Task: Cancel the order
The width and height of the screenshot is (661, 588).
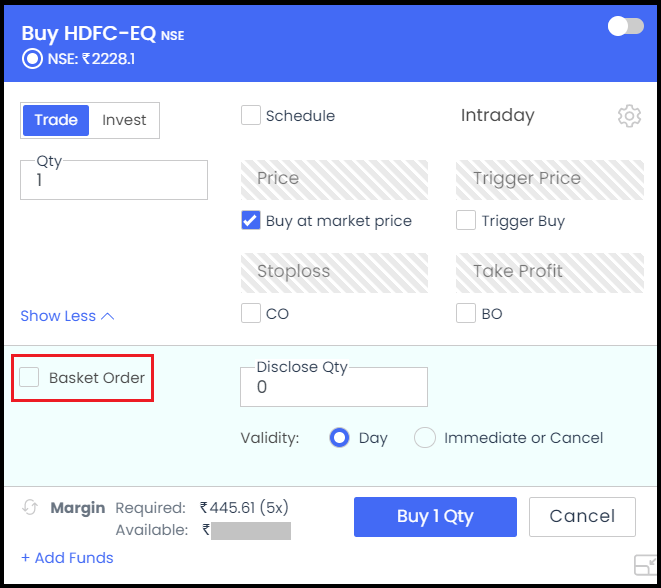Action: [x=582, y=517]
